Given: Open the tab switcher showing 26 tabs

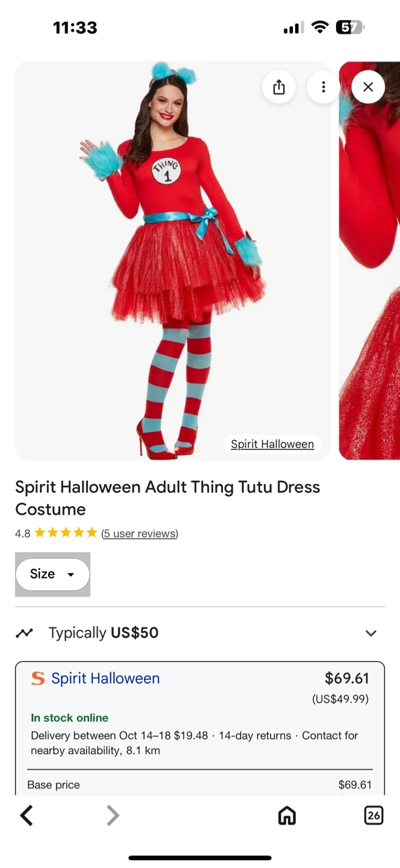Looking at the screenshot, I should pyautogui.click(x=373, y=816).
